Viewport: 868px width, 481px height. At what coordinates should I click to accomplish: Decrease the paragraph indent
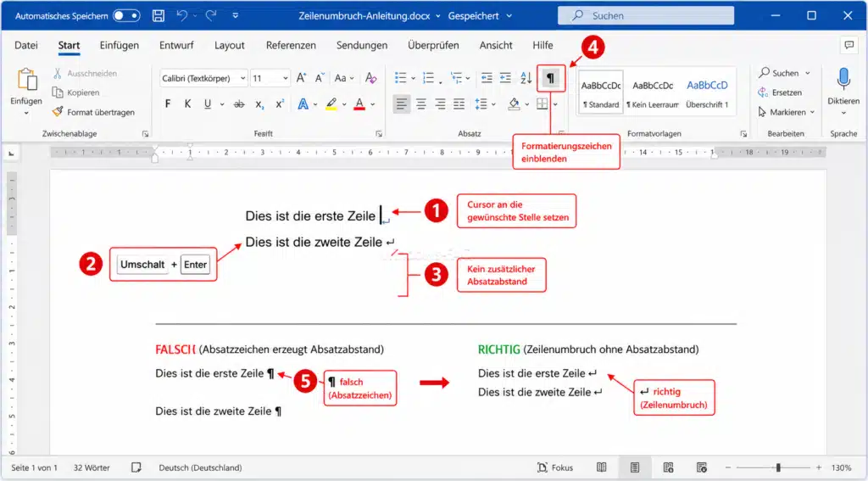[x=487, y=78]
